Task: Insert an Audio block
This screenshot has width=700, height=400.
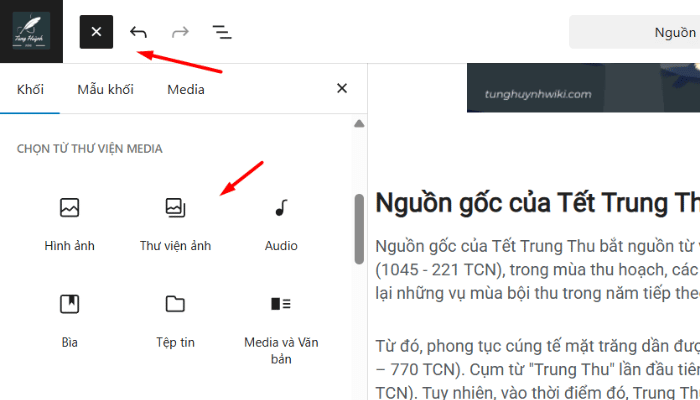Action: 281,223
